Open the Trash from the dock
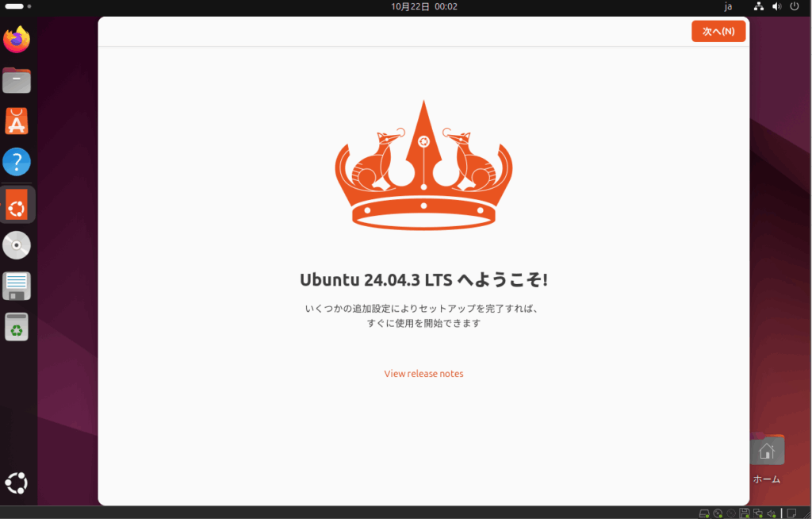 click(x=17, y=327)
